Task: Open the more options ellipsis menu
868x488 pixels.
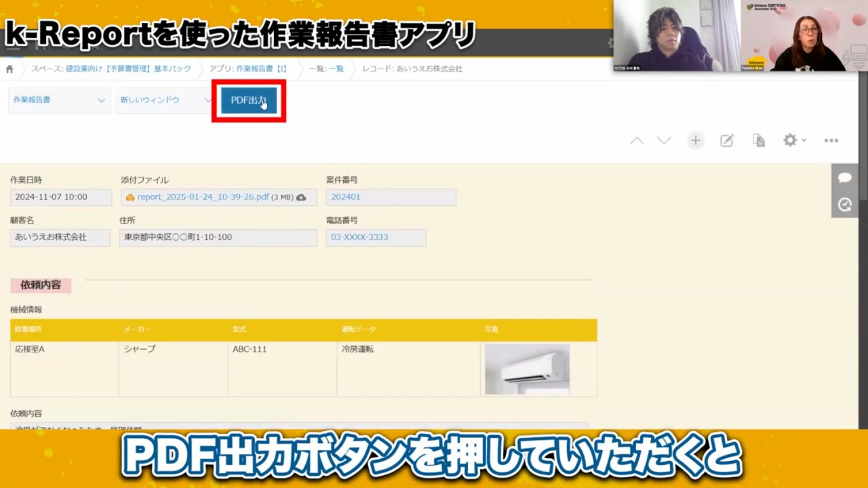Action: pos(831,140)
